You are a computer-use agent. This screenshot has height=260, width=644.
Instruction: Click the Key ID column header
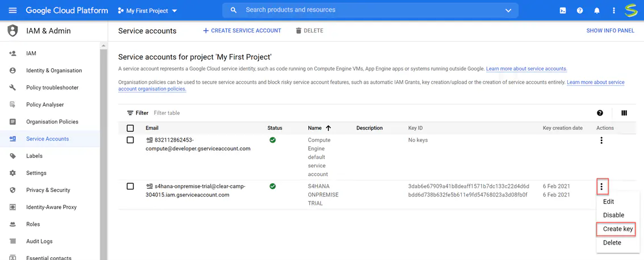point(415,128)
